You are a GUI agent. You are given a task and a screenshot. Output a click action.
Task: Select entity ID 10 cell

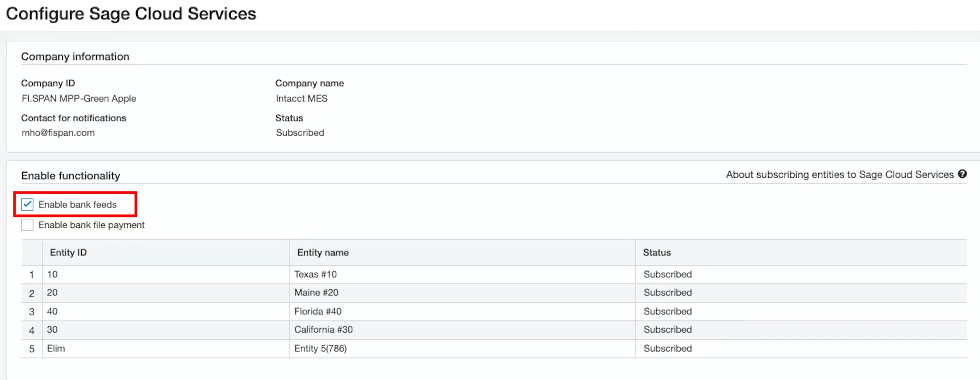[x=166, y=274]
